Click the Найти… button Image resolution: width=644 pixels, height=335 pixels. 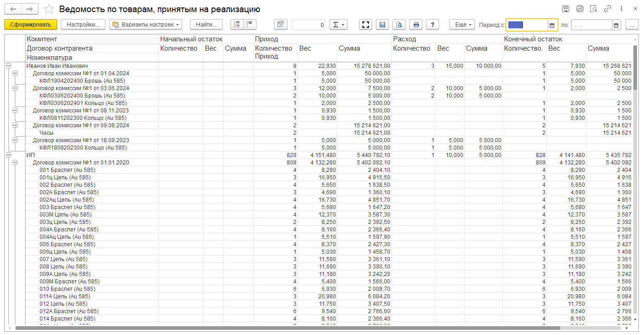pos(206,25)
